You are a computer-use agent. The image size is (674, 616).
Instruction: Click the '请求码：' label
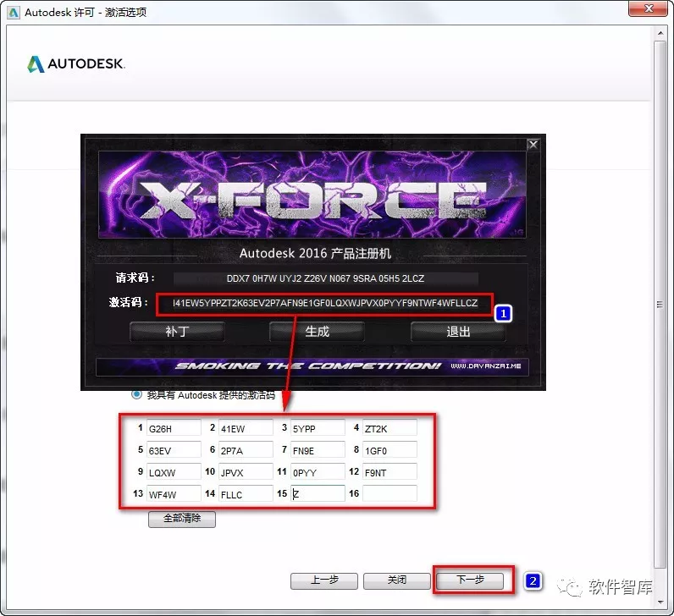(135, 278)
